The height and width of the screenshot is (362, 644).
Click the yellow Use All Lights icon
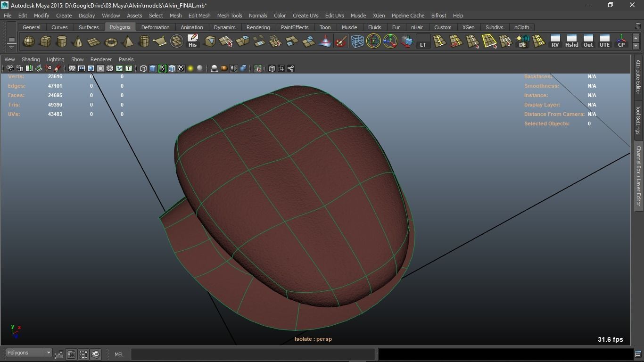(190, 68)
